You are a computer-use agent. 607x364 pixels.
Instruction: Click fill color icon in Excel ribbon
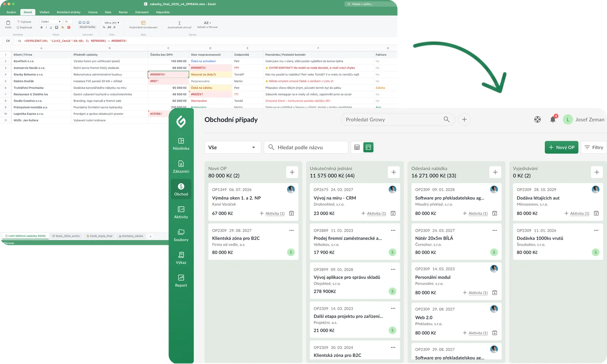63,27
